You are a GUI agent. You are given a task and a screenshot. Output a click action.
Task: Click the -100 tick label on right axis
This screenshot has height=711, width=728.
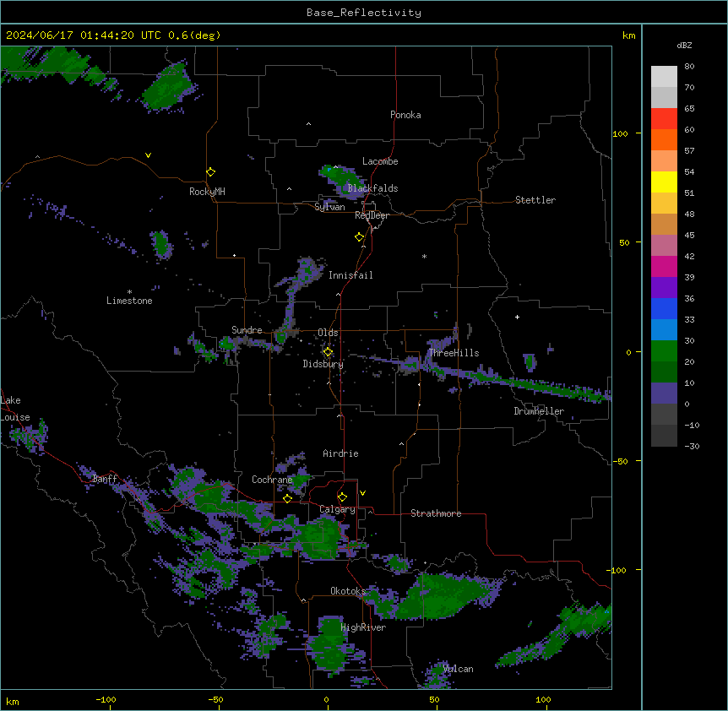tap(617, 570)
